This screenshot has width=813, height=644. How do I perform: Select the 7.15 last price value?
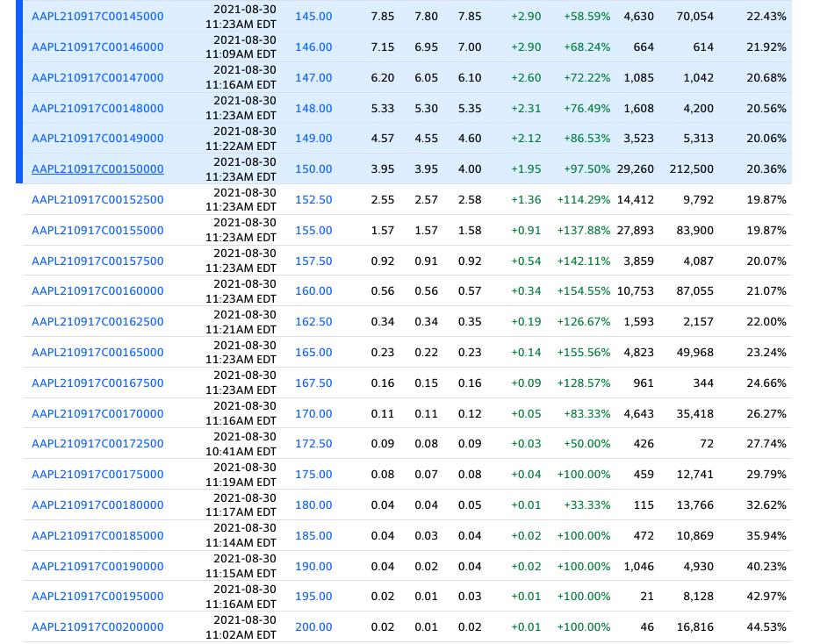383,47
